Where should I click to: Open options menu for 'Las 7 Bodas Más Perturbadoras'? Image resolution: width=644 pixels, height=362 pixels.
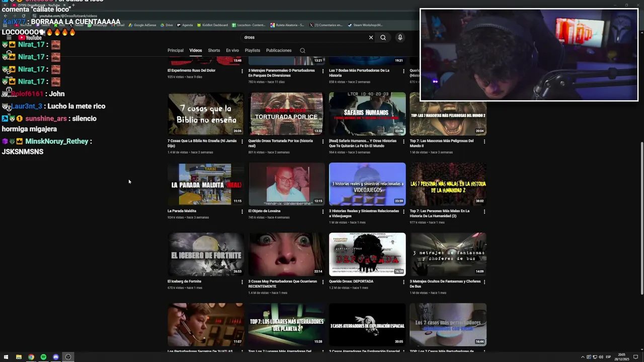click(x=404, y=71)
